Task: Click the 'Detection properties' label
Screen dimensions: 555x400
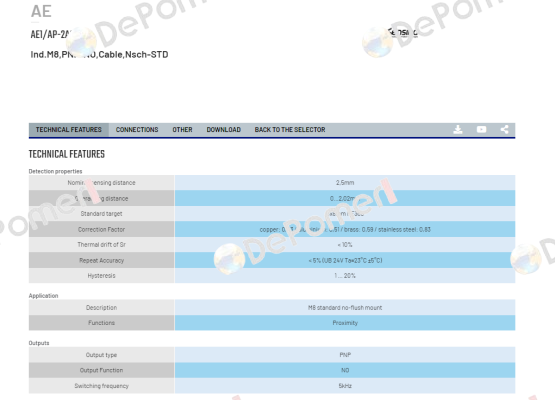Action: pyautogui.click(x=55, y=171)
